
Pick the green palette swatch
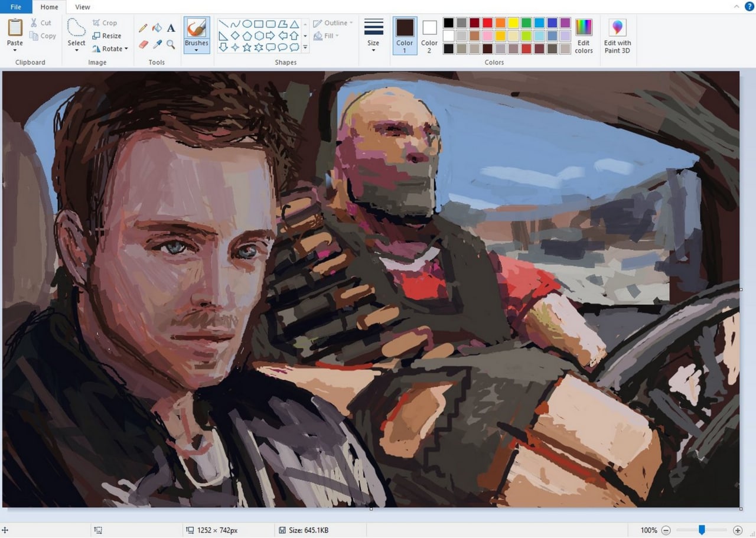pos(526,23)
